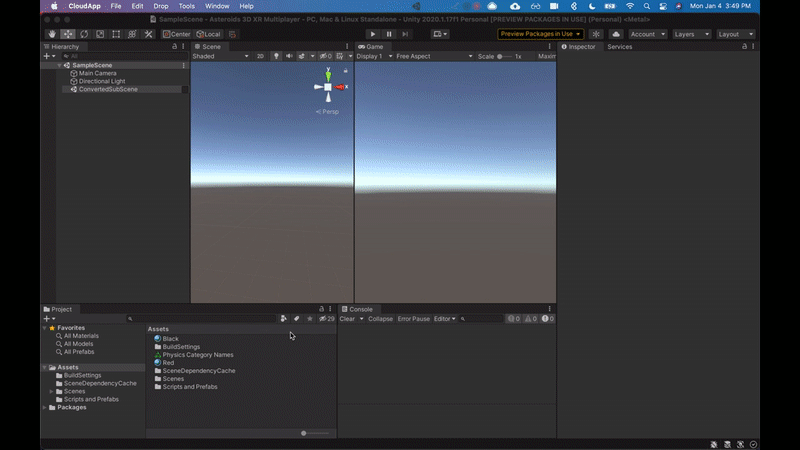Screen dimensions: 800x450
Task: Select the Rotate tool
Action: click(x=84, y=34)
